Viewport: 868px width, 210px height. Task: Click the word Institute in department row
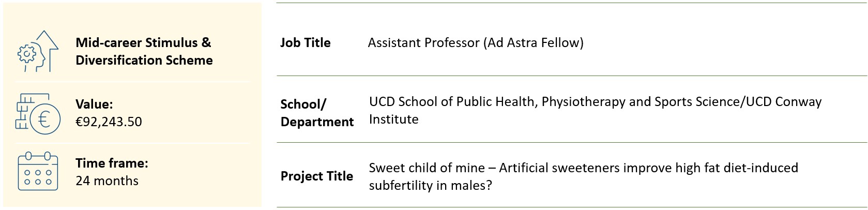(x=393, y=119)
